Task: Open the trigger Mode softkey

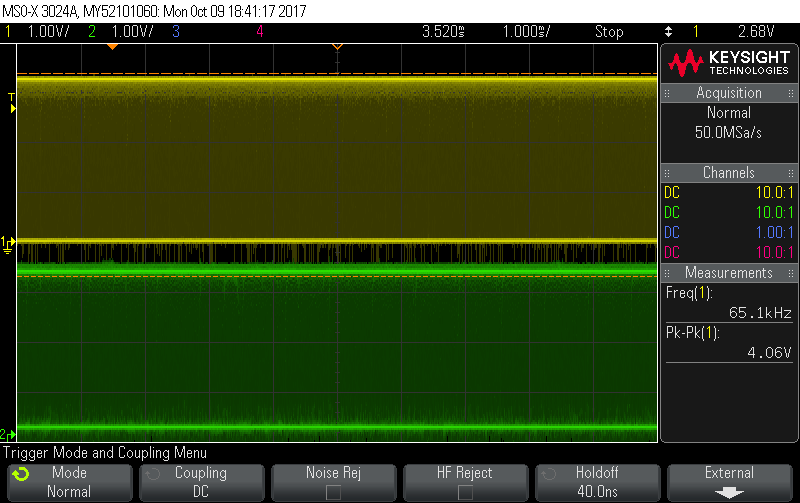Action: (x=69, y=482)
